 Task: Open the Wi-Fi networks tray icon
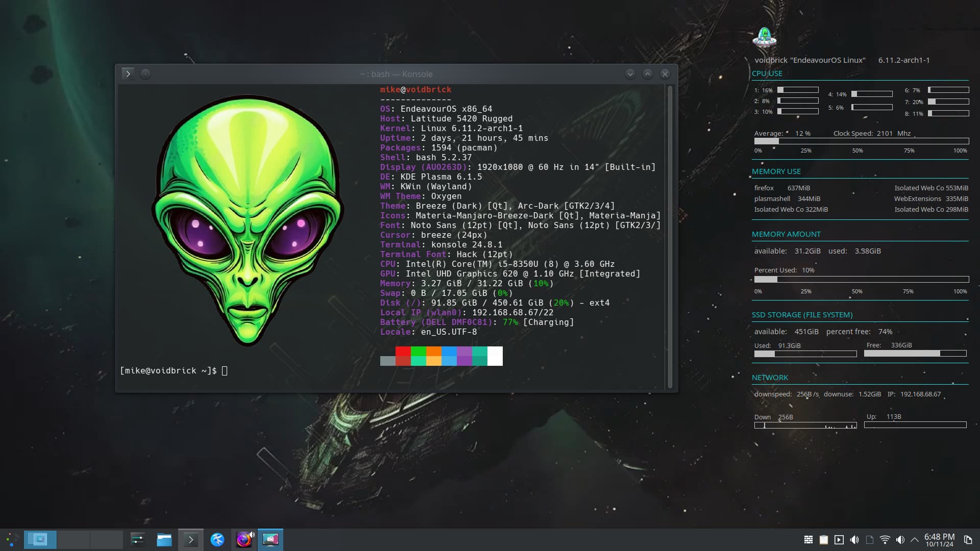click(885, 540)
